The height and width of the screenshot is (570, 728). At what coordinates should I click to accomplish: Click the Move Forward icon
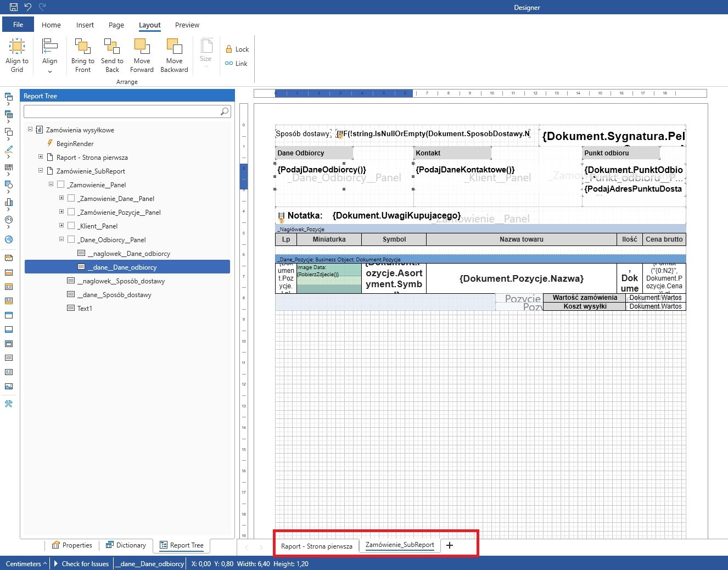[142, 46]
